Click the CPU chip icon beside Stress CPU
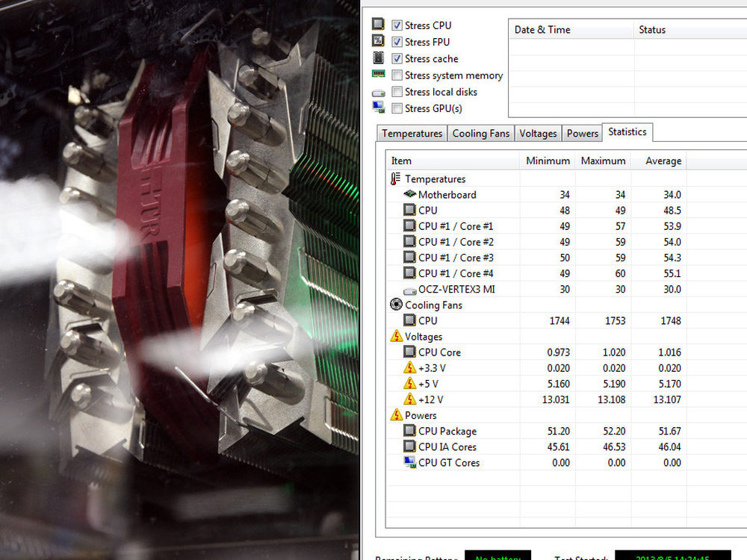The image size is (747, 560). pyautogui.click(x=378, y=24)
